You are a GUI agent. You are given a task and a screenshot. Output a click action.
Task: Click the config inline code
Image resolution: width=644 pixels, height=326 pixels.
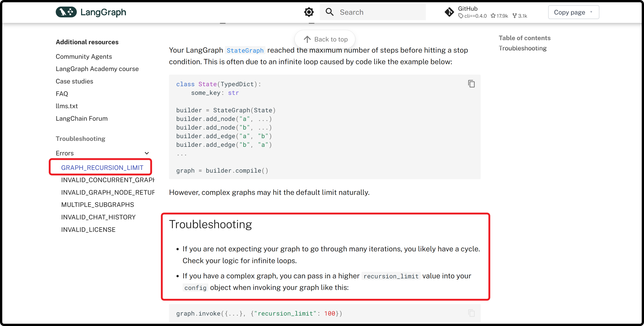[195, 288]
